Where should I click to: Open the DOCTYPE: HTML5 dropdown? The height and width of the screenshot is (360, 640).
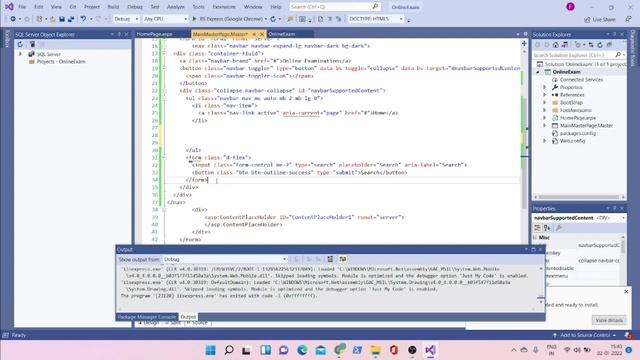[376, 19]
